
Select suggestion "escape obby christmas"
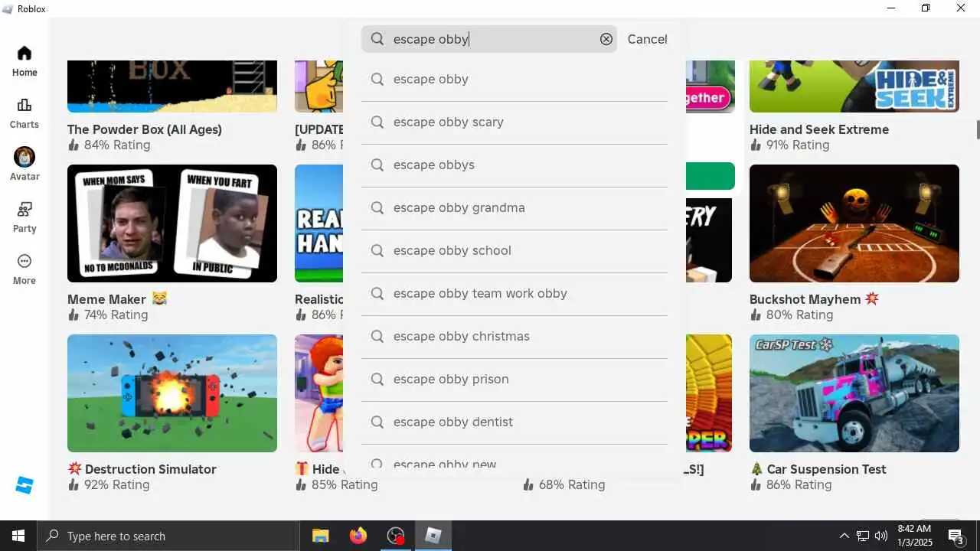514,336
